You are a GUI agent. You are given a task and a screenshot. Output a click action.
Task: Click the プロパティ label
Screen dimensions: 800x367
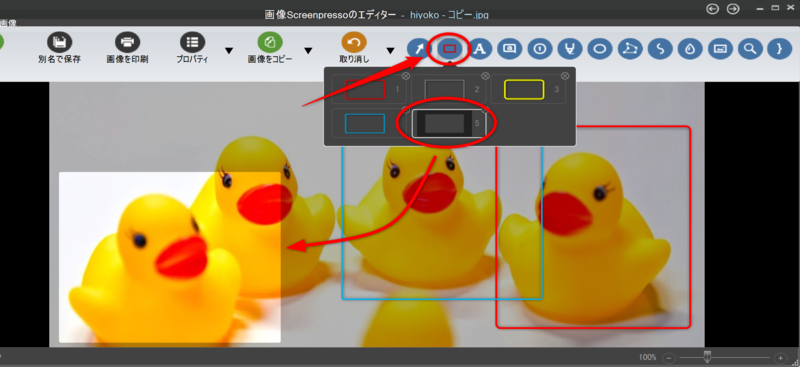click(x=192, y=59)
